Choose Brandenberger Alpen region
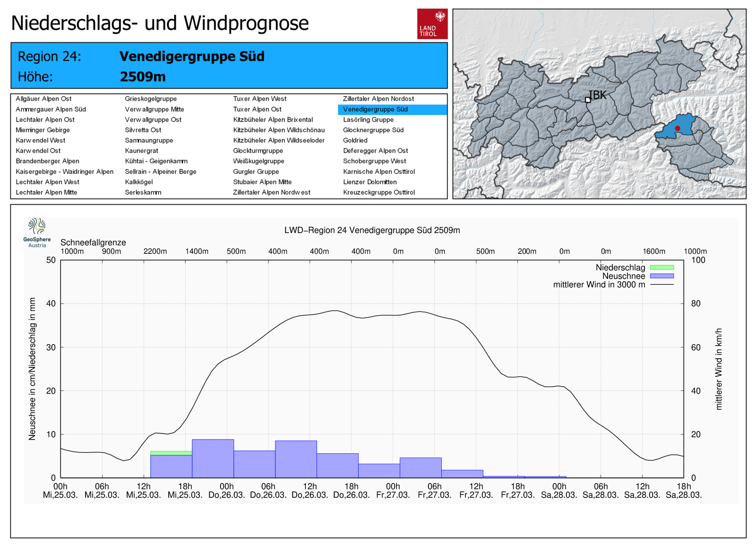 click(x=47, y=161)
